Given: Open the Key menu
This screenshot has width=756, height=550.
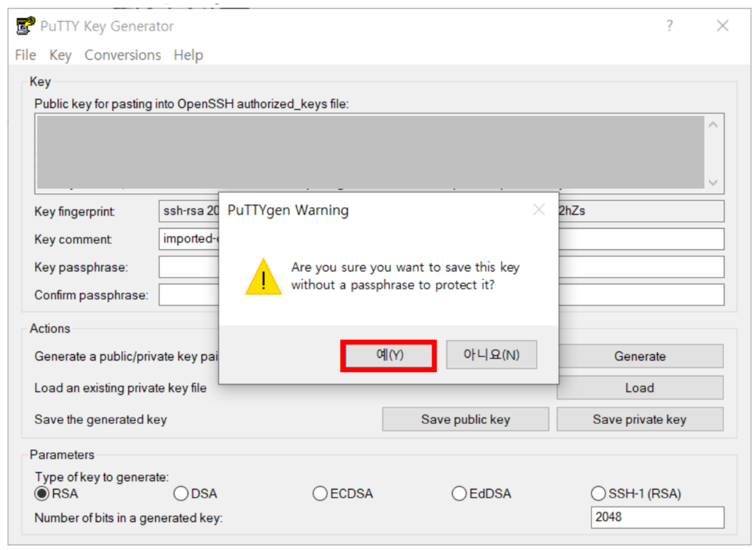Looking at the screenshot, I should pos(60,55).
